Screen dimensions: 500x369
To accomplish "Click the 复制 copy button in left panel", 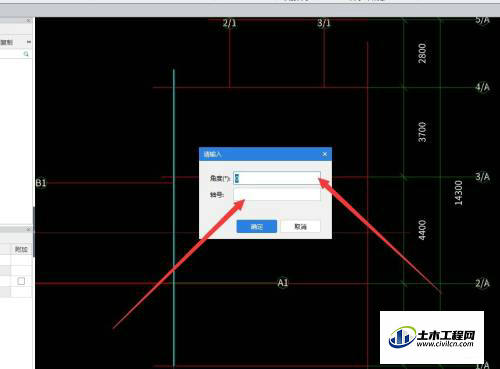I will pyautogui.click(x=7, y=42).
